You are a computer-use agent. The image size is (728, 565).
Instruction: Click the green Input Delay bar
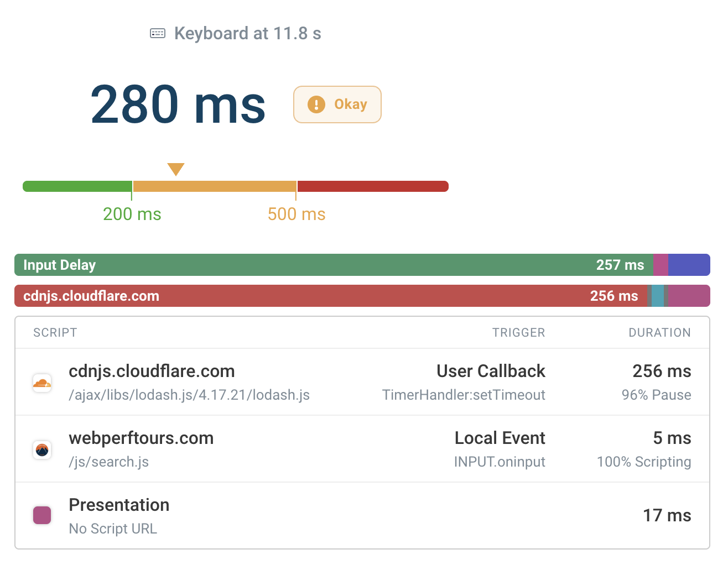click(334, 265)
